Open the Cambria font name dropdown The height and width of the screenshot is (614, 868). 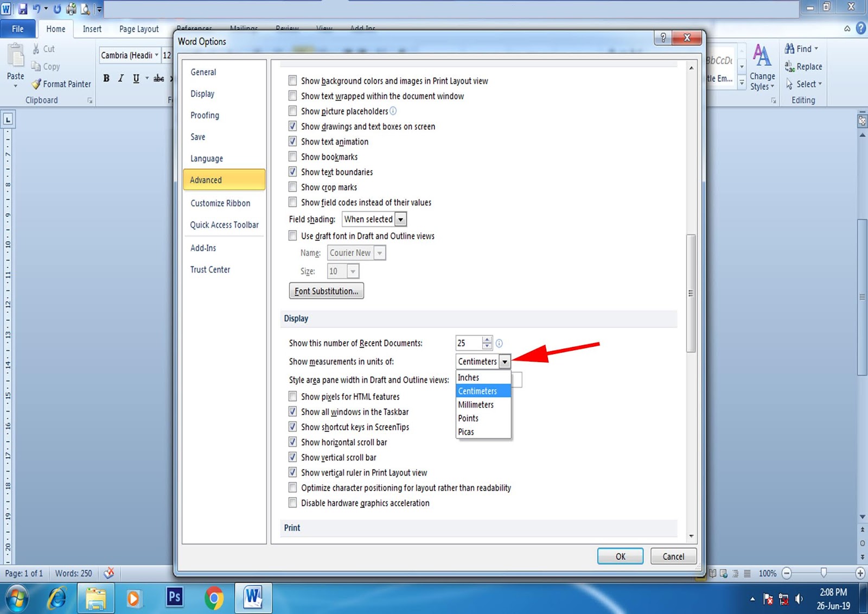tap(157, 55)
